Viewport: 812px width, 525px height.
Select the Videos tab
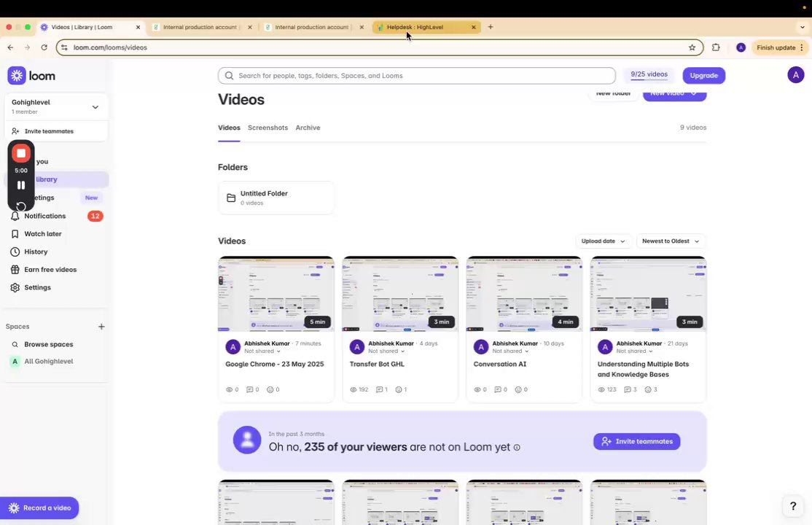[229, 128]
